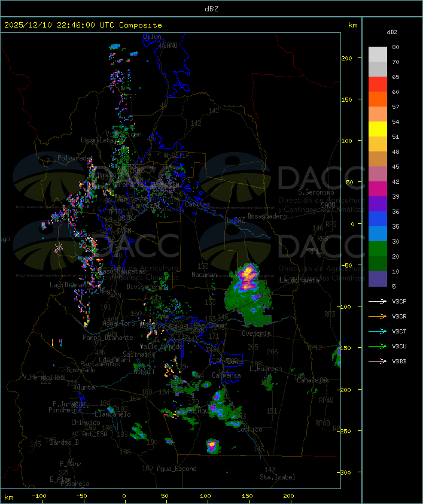Click the 'Canalejas' map label
The height and width of the screenshot is (504, 423).
tap(313, 380)
